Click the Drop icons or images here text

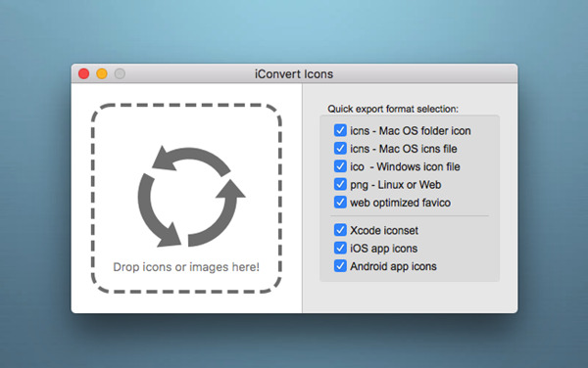pos(186,267)
